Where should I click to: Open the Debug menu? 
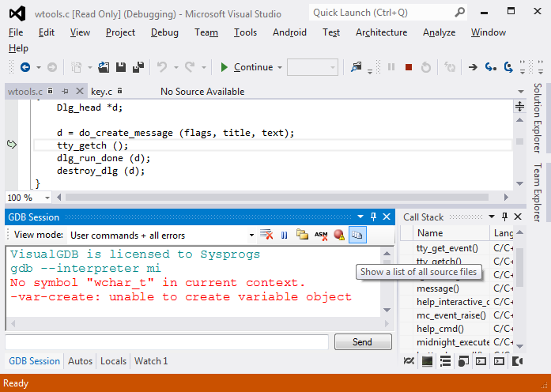point(164,32)
